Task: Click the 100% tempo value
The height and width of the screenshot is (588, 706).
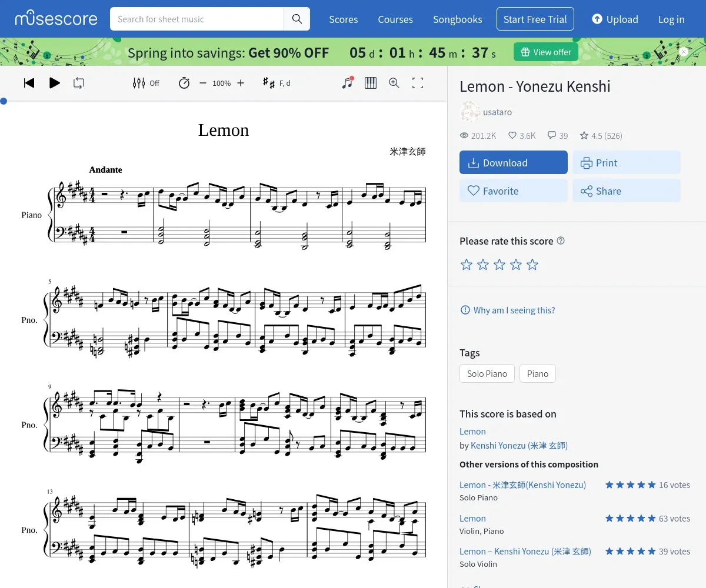Action: click(x=222, y=83)
